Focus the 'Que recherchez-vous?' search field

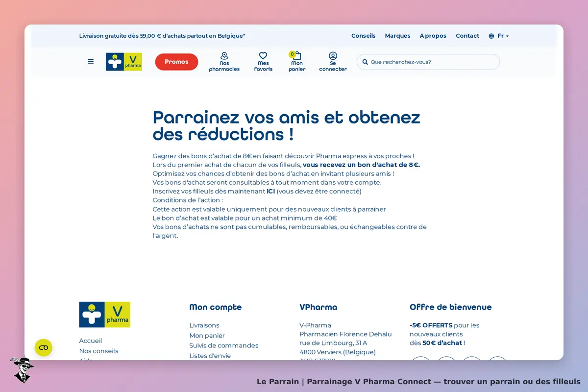(x=428, y=62)
